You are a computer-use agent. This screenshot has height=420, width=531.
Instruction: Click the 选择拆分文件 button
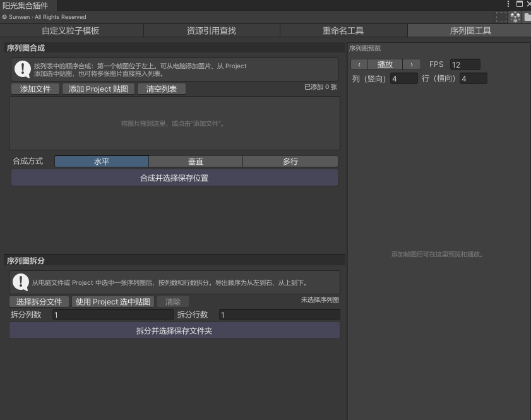pos(39,301)
